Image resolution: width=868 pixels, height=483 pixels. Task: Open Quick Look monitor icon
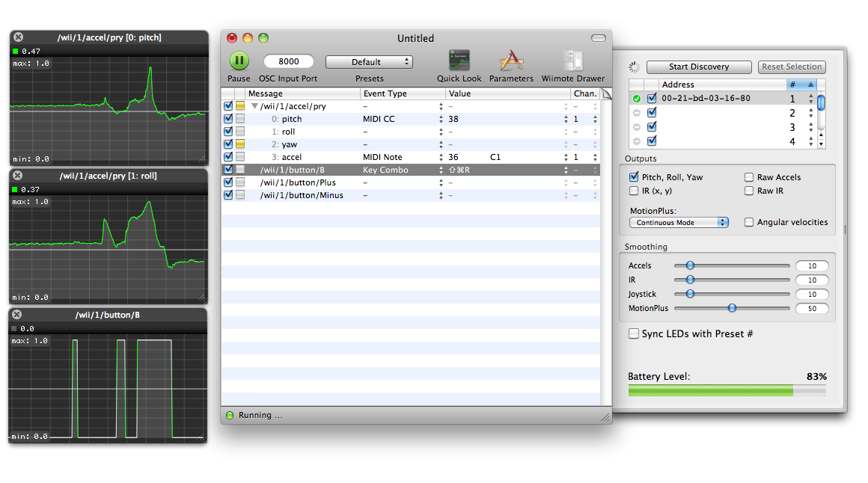coord(459,61)
